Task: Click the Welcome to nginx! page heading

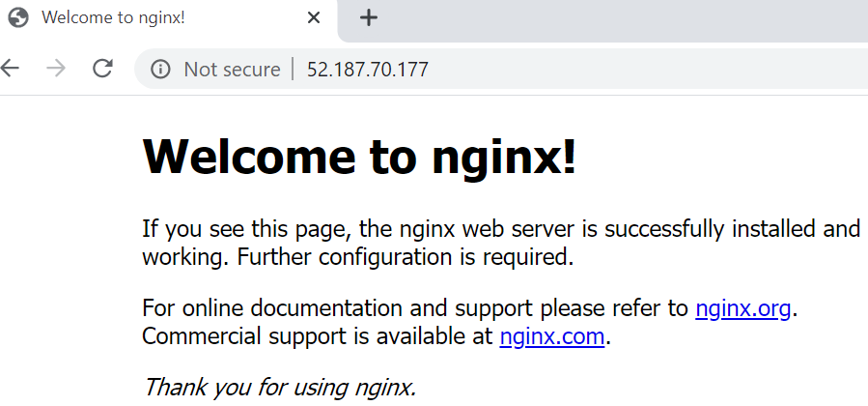Action: (359, 156)
